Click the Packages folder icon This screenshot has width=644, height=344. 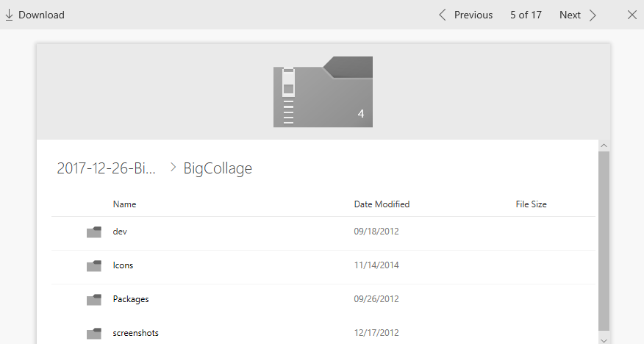pos(93,300)
